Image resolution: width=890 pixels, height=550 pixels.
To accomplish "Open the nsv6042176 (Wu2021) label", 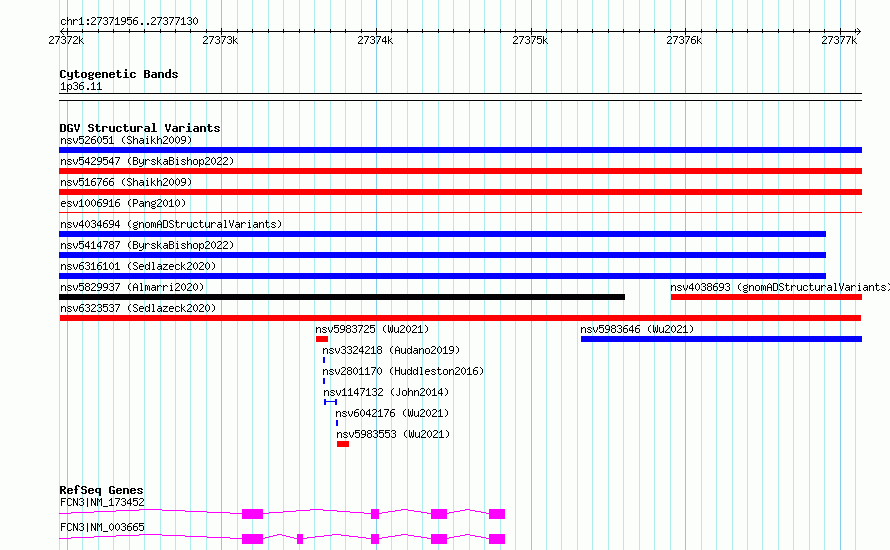I will 392,413.
